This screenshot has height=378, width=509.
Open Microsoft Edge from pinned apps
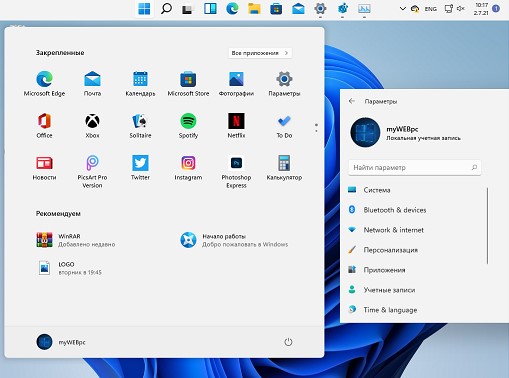[44, 83]
